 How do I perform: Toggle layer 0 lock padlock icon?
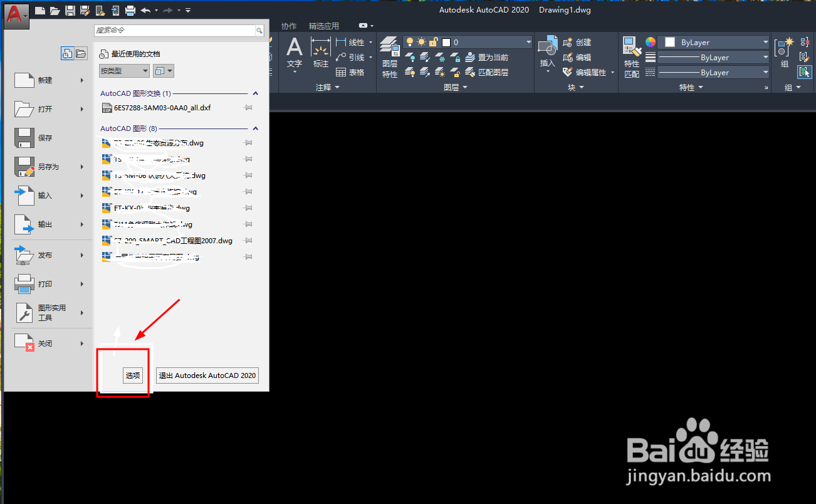[433, 42]
